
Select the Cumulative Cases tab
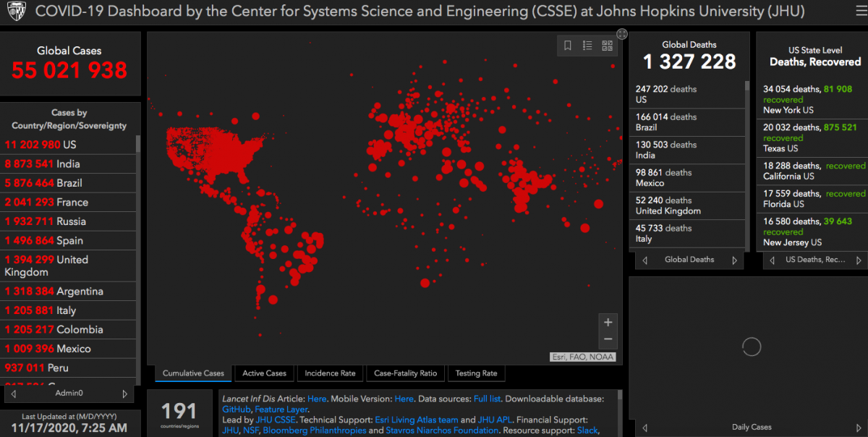pyautogui.click(x=193, y=373)
